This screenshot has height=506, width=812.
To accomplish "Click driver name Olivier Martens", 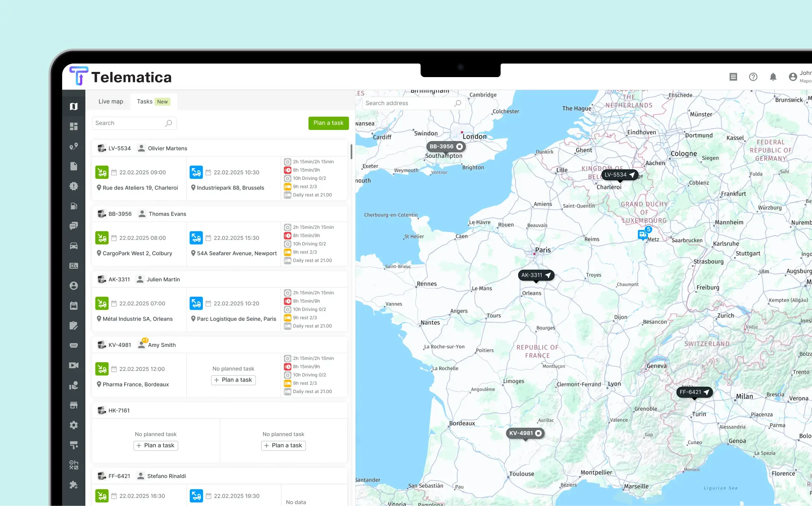I will 167,148.
